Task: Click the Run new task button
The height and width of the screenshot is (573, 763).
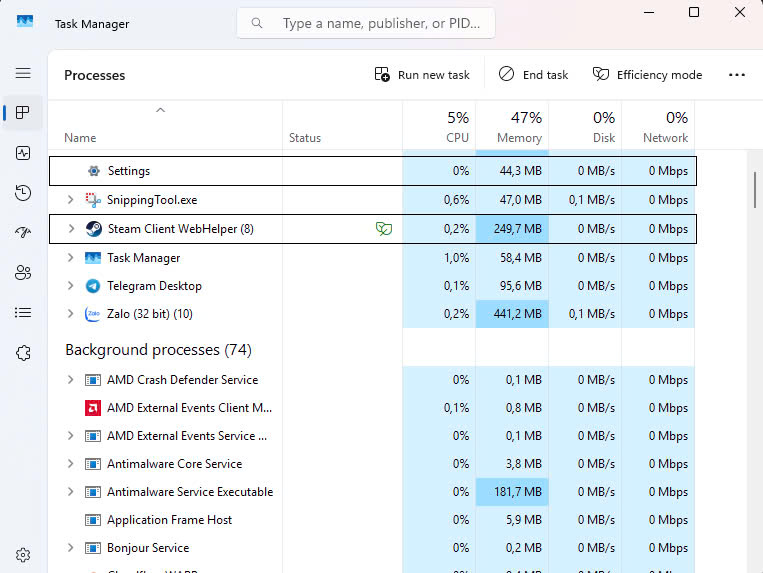Action: tap(422, 75)
